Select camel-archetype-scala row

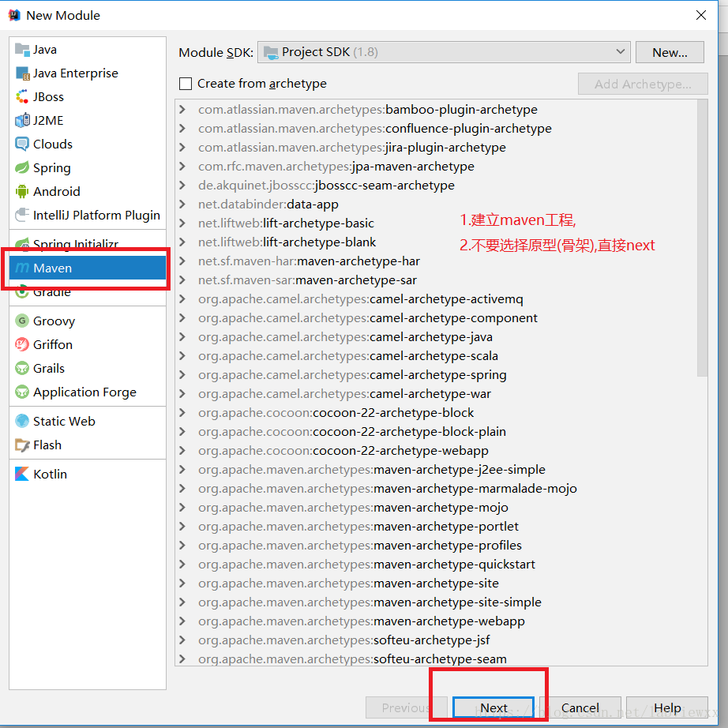click(x=437, y=356)
